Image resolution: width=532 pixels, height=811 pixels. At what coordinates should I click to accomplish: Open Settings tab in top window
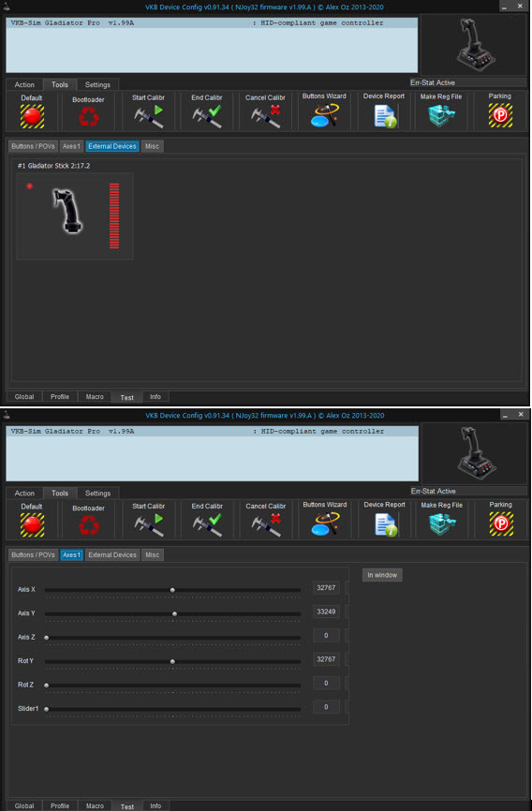[x=97, y=84]
